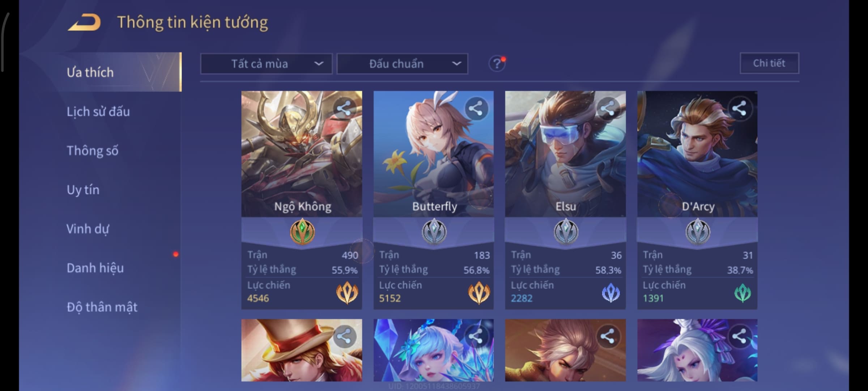Share the D'Arcy hero card
This screenshot has height=391, width=868.
tap(739, 109)
